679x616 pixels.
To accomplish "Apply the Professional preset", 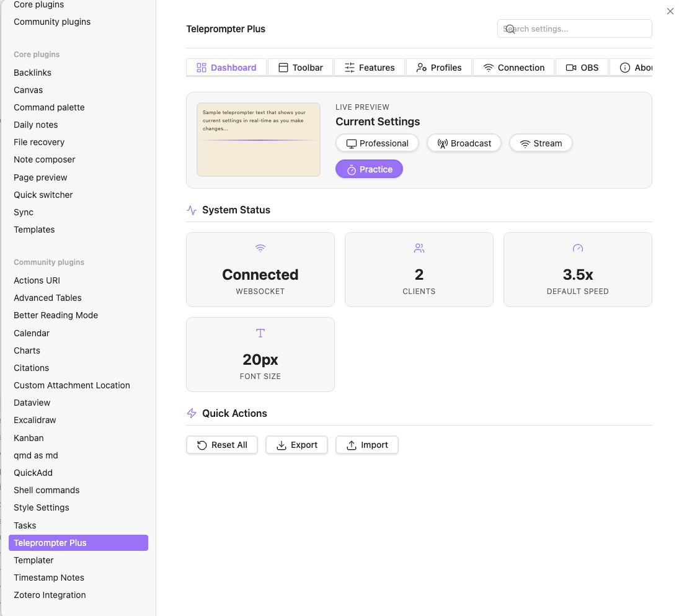I will (377, 143).
